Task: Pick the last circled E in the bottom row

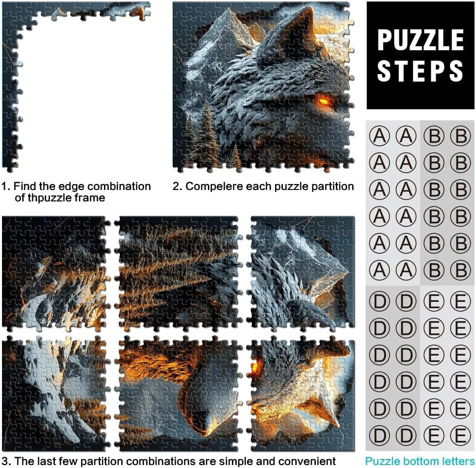Action: pos(460,436)
